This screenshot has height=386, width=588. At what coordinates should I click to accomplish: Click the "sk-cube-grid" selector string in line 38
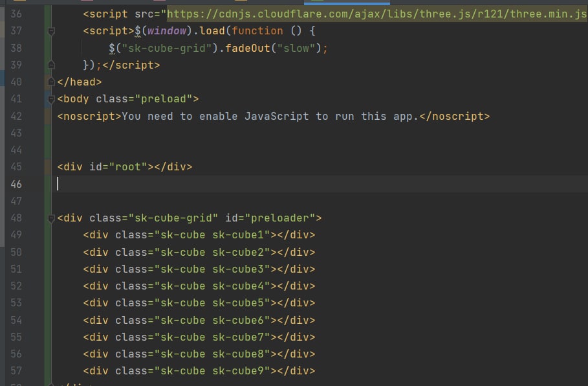click(167, 48)
